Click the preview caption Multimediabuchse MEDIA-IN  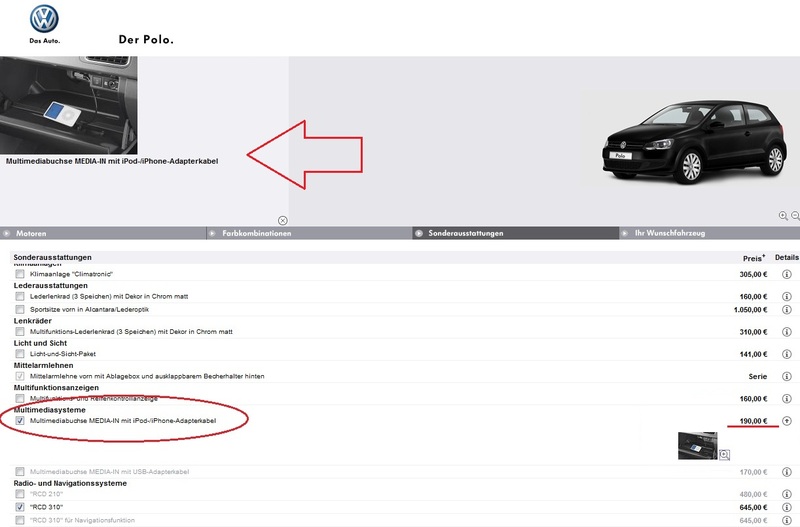112,161
